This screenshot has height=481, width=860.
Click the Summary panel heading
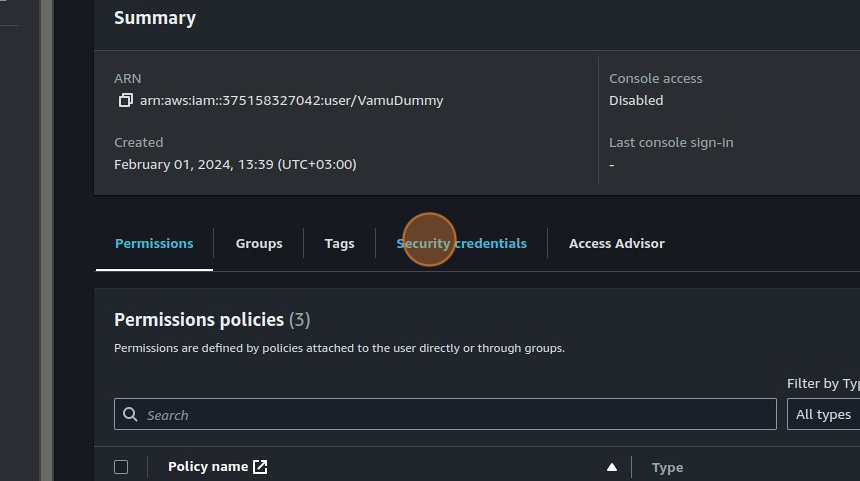(x=155, y=18)
